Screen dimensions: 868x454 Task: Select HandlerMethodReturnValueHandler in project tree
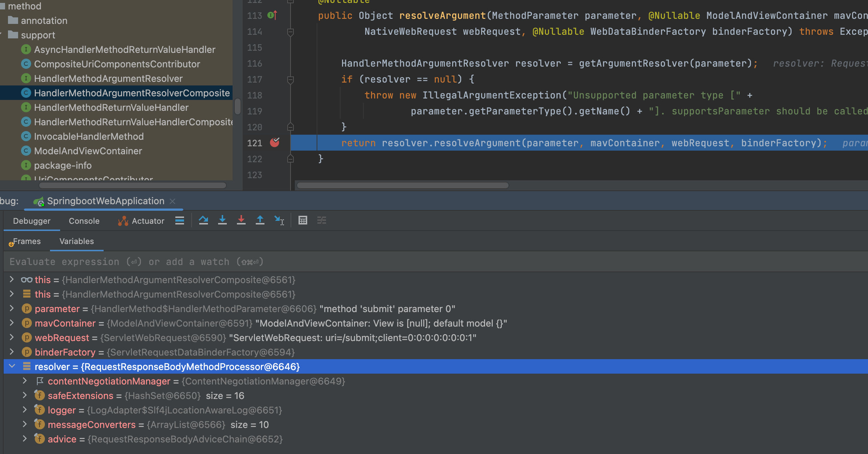[111, 108]
